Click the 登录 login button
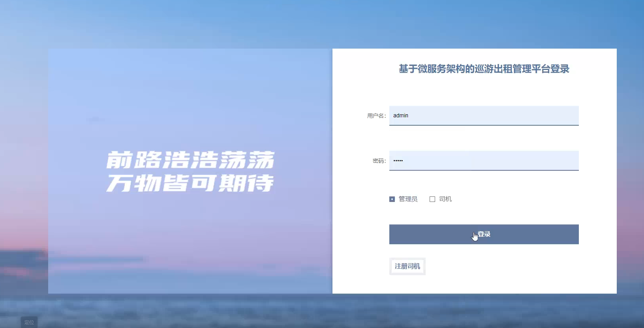 click(484, 234)
